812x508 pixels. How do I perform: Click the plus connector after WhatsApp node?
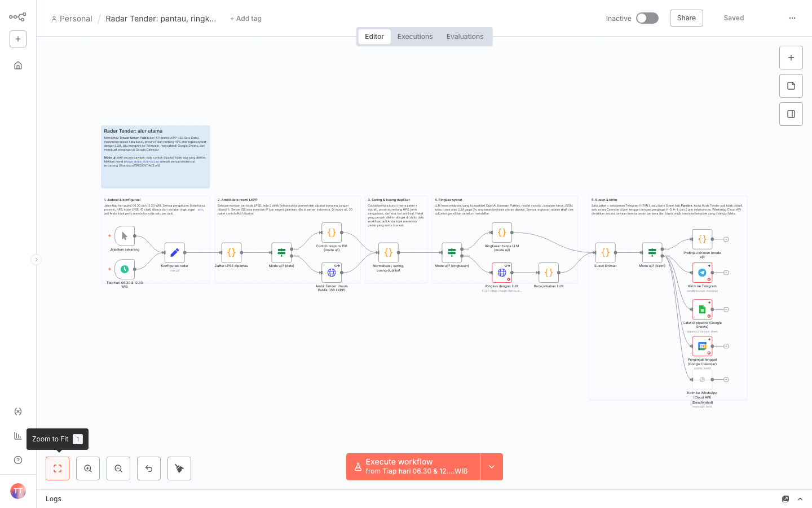click(726, 380)
